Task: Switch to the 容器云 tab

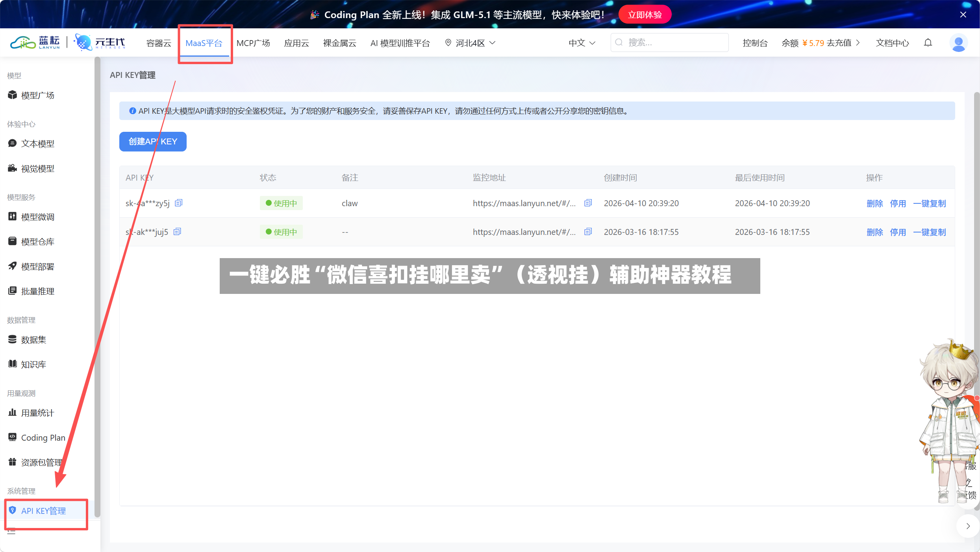Action: 159,43
